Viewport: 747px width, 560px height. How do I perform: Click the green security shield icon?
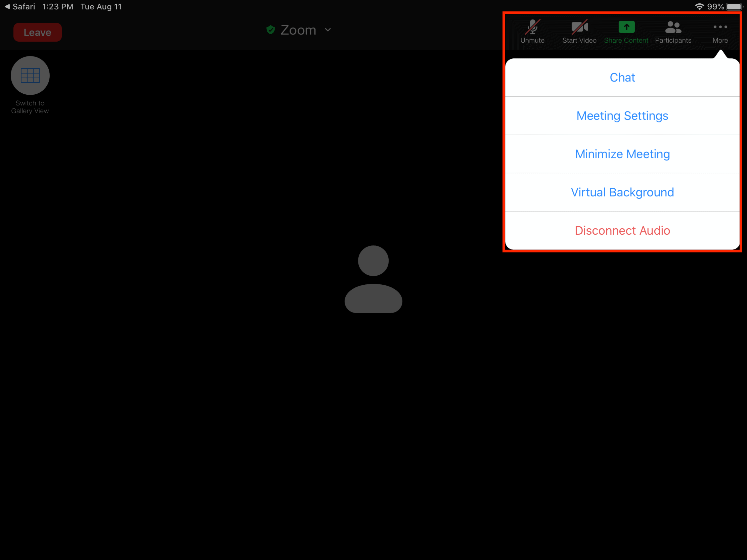[270, 30]
